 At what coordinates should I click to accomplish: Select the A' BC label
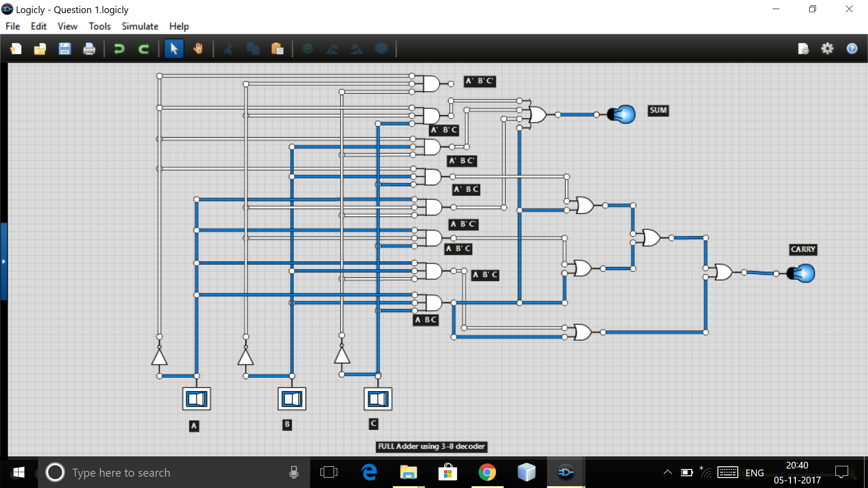coord(466,190)
